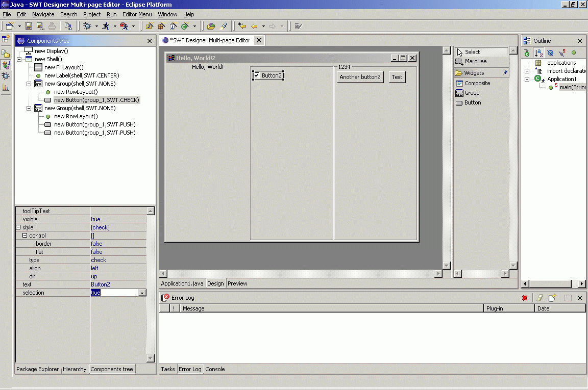Click the Print toolbar icon
This screenshot has height=390, width=588.
[x=52, y=26]
